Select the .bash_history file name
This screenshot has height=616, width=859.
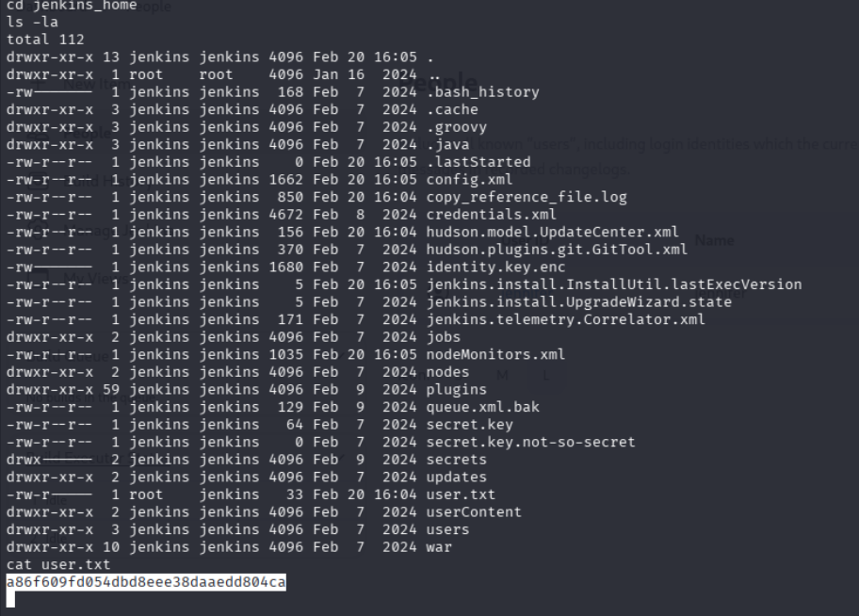tap(482, 92)
